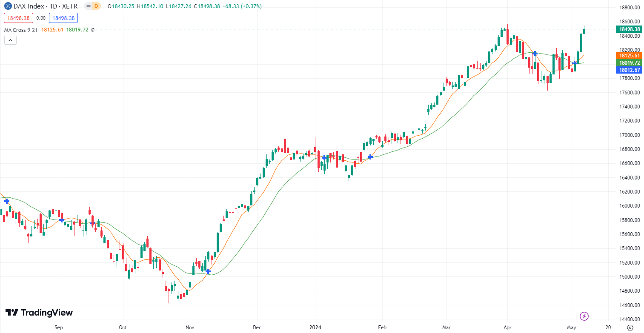Collapse the indicator legend with up arrow

(x=10, y=40)
